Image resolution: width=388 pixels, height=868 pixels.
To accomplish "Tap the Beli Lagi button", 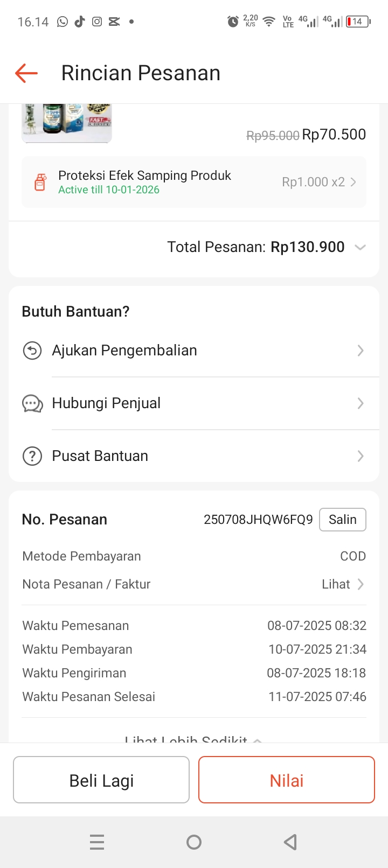I will tap(101, 780).
